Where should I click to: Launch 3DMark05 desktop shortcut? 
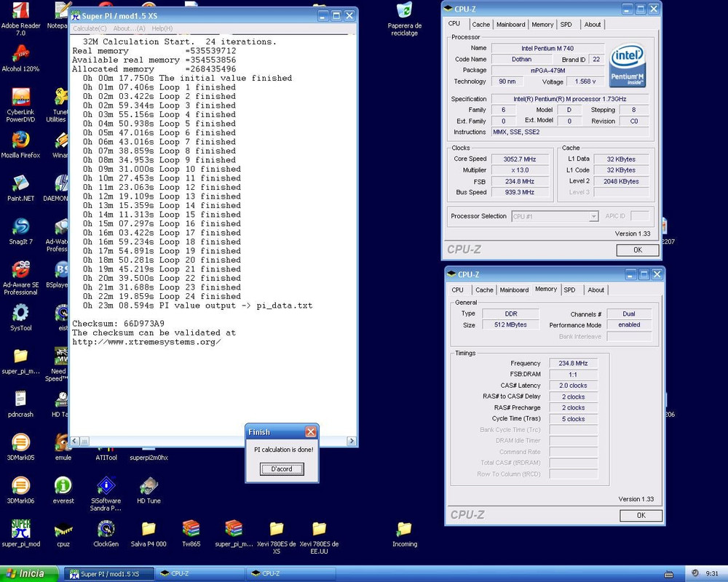(20, 447)
